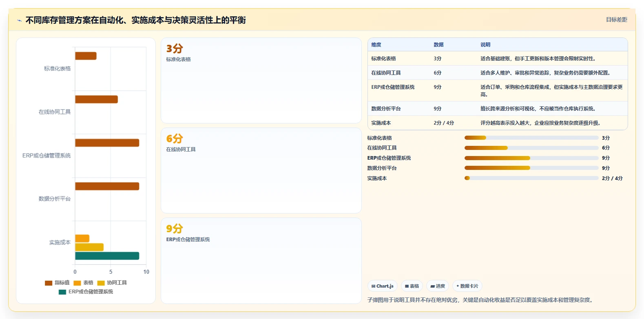
Task: Click the ERP或仓储管理系统 y-axis label in chart
Action: click(x=46, y=156)
